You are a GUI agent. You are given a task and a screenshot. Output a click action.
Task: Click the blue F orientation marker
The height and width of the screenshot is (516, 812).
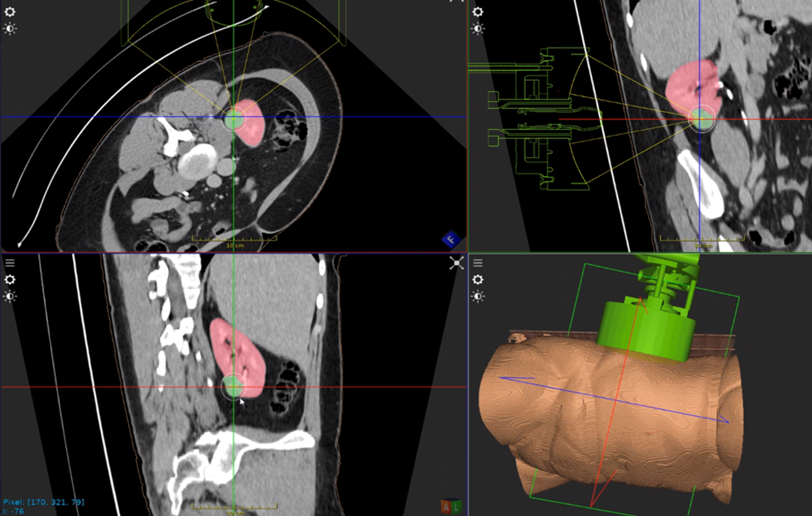coord(450,239)
